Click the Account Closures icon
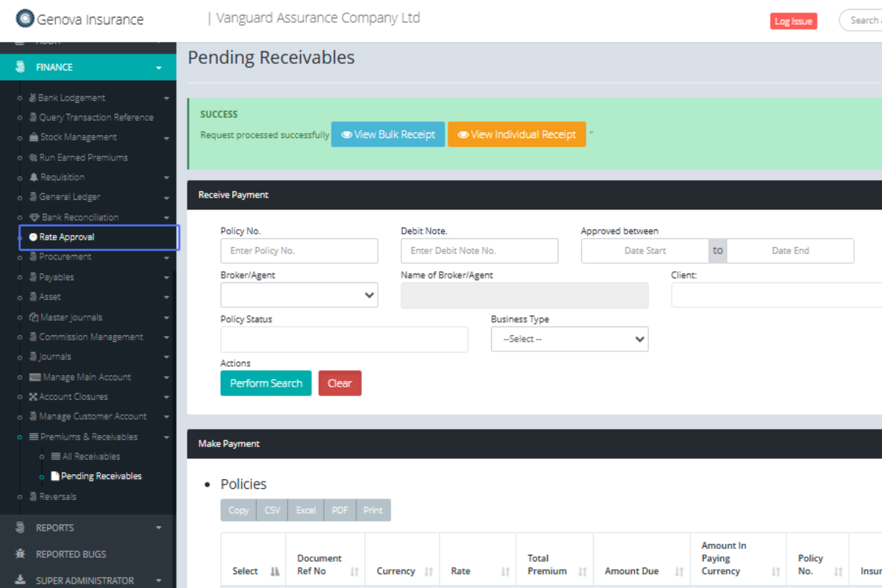The width and height of the screenshot is (882, 588). click(33, 397)
